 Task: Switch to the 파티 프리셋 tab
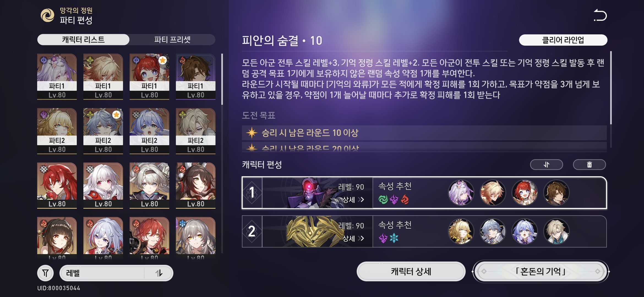coord(172,40)
